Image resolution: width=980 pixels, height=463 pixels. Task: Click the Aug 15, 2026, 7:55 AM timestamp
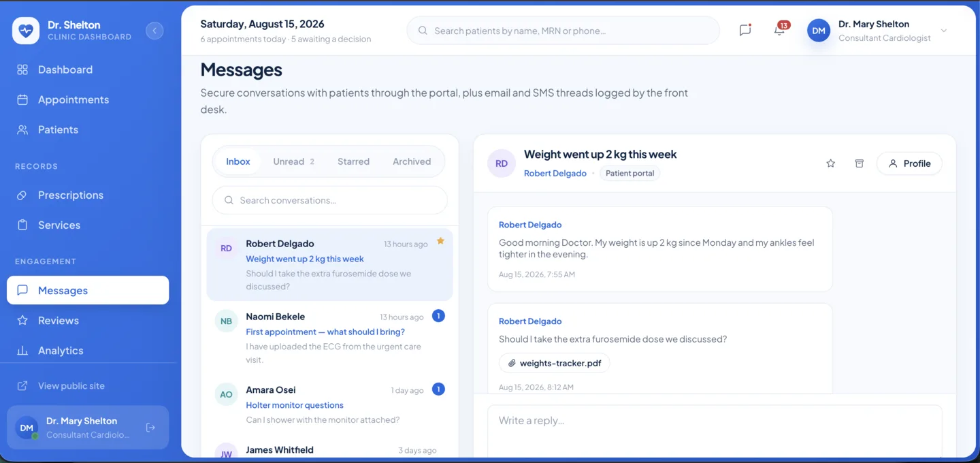point(537,274)
